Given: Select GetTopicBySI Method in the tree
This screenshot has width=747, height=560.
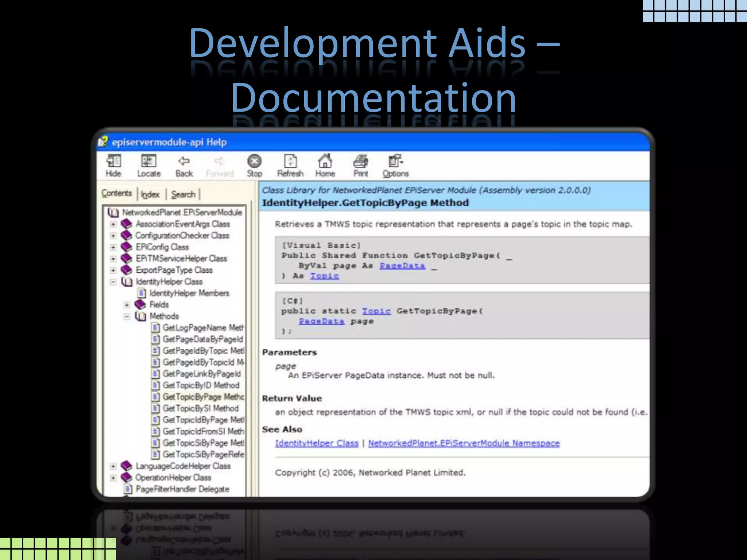Looking at the screenshot, I should click(x=201, y=408).
